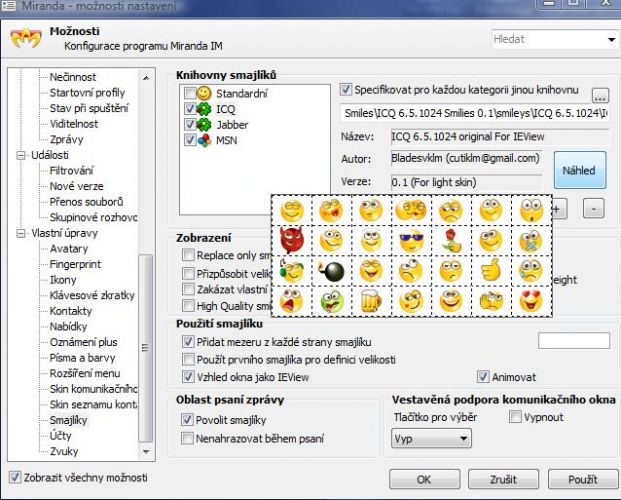Pick the surprised smiley with O-shaped mouth
The width and height of the screenshot is (621, 500).
[x=531, y=210]
